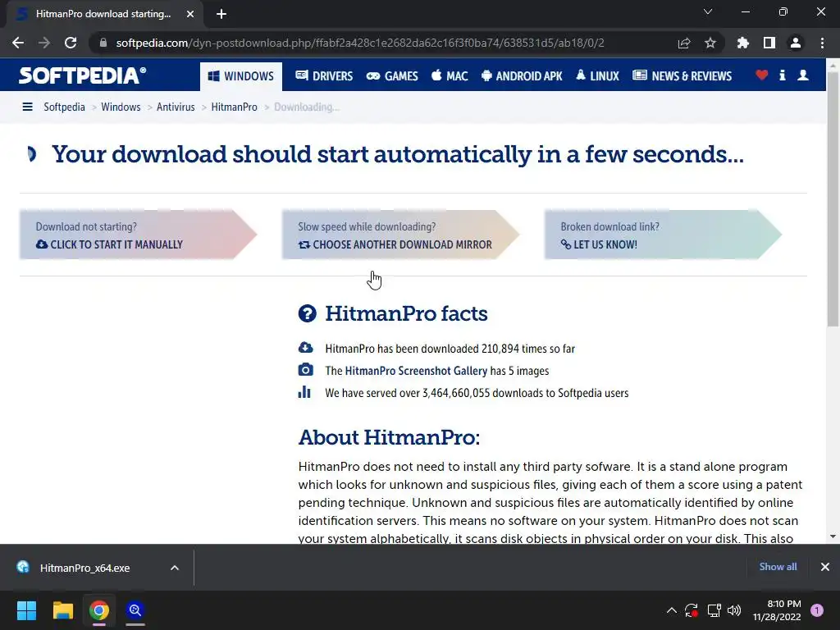The image size is (840, 630).
Task: Return to HitmanPro breadcrumb page
Action: (234, 107)
